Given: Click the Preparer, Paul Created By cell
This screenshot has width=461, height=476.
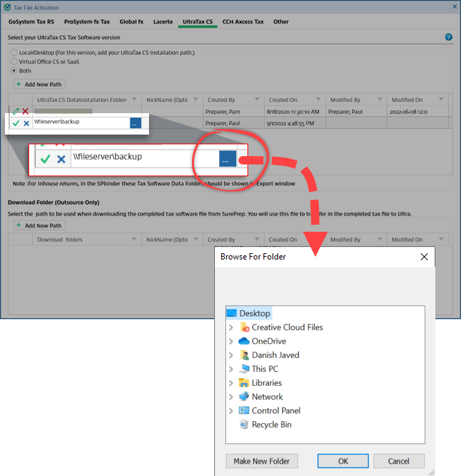Looking at the screenshot, I should point(234,123).
